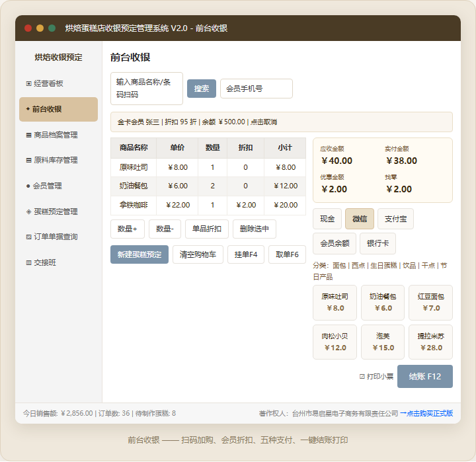Filter by 饮品 category

pos(409,266)
